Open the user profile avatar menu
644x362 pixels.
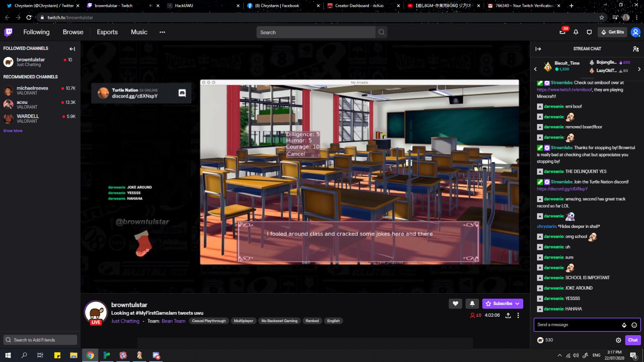(x=636, y=32)
